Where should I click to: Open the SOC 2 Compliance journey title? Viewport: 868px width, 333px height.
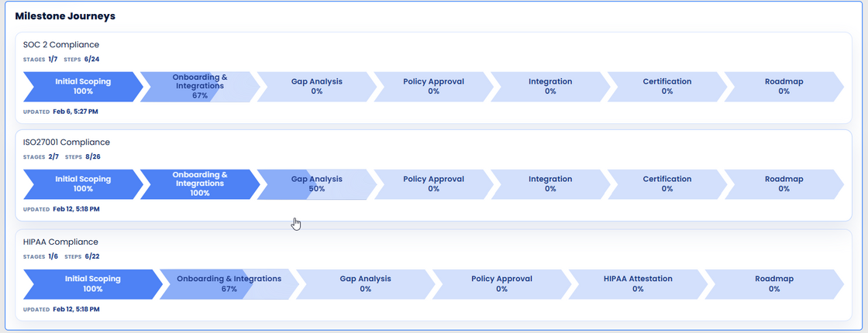61,45
